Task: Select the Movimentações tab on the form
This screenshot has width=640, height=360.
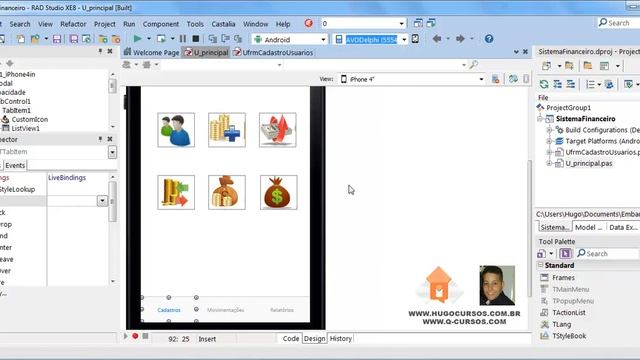Action: 225,310
